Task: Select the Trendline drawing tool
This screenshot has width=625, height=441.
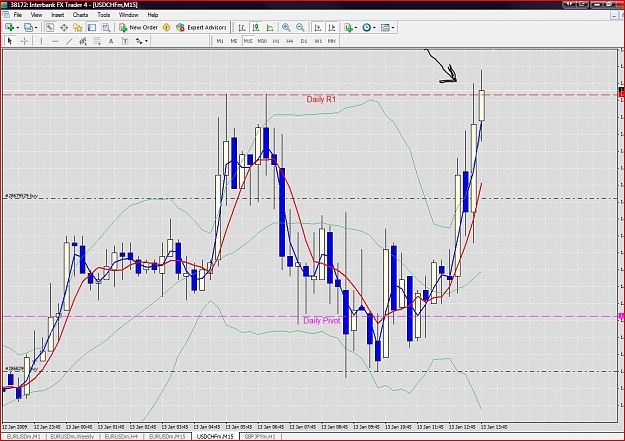Action: coord(69,41)
